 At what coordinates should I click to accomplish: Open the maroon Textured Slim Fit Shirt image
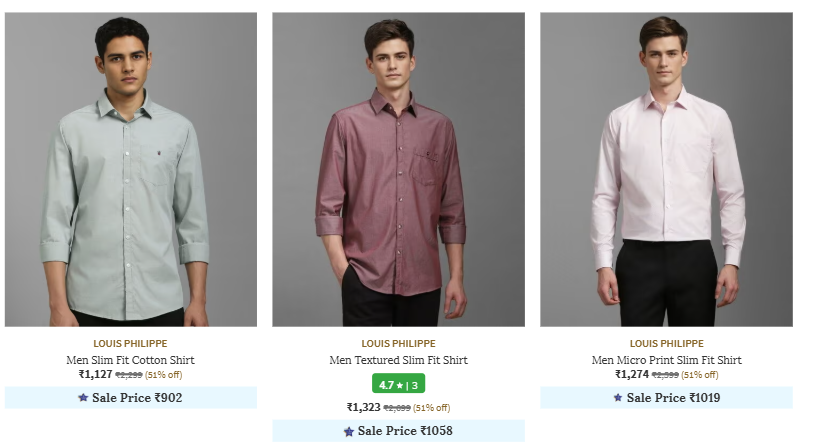398,169
